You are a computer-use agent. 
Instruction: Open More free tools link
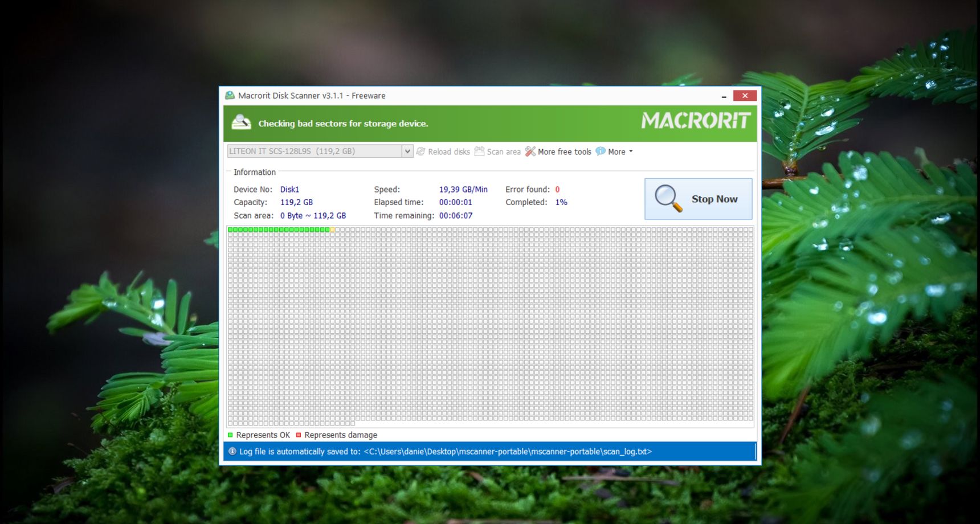click(x=564, y=152)
